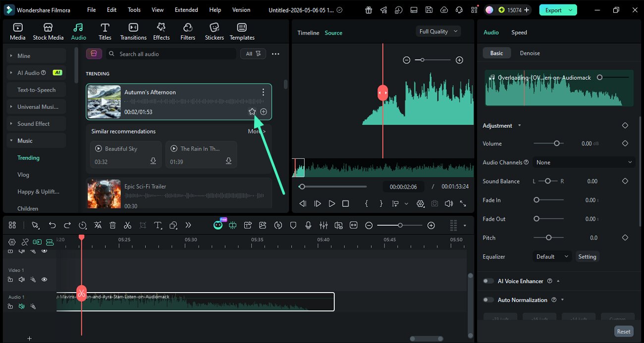Select the Vlog music category
The width and height of the screenshot is (644, 343).
pos(23,175)
